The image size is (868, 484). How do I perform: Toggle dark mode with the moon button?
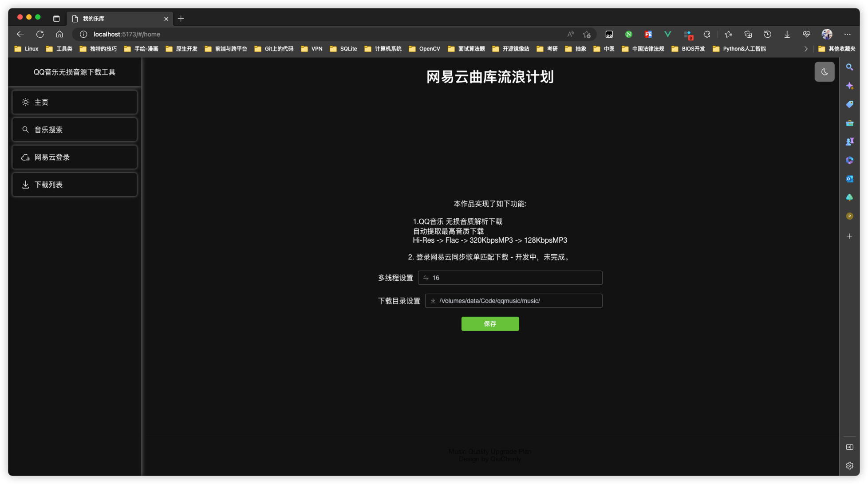point(824,72)
